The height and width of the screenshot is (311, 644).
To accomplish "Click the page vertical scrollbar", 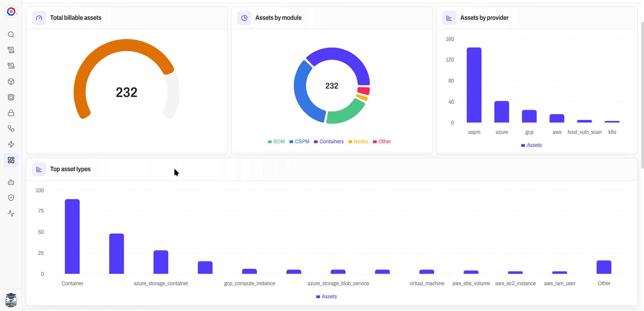I will click(642, 95).
